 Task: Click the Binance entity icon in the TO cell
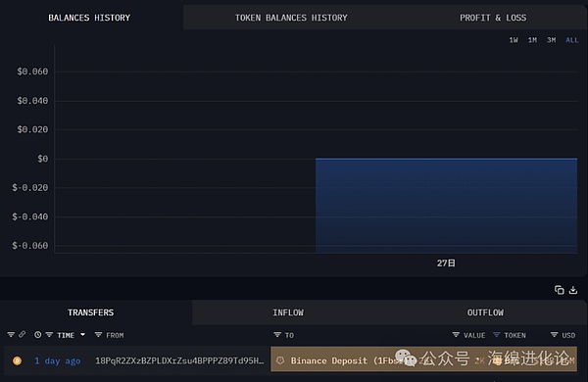[280, 360]
